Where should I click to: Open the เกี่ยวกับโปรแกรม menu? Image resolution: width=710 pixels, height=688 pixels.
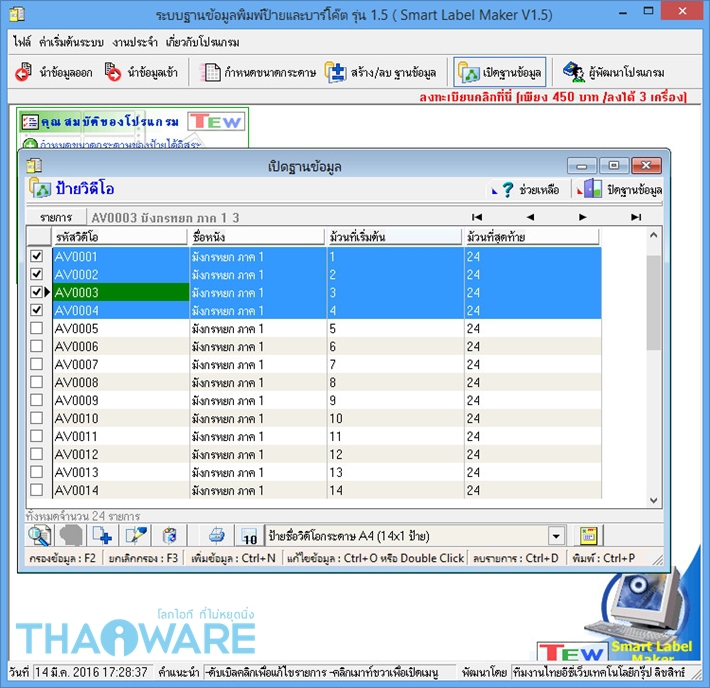tap(202, 42)
